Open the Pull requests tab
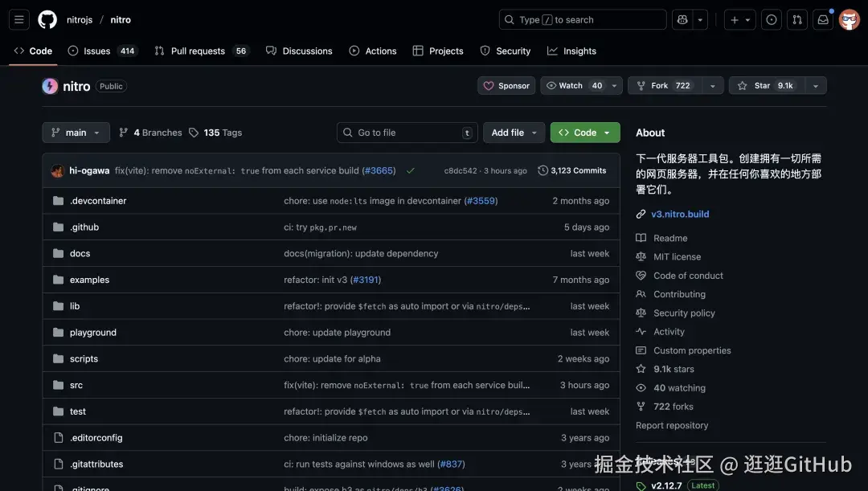This screenshot has width=868, height=491. (202, 51)
